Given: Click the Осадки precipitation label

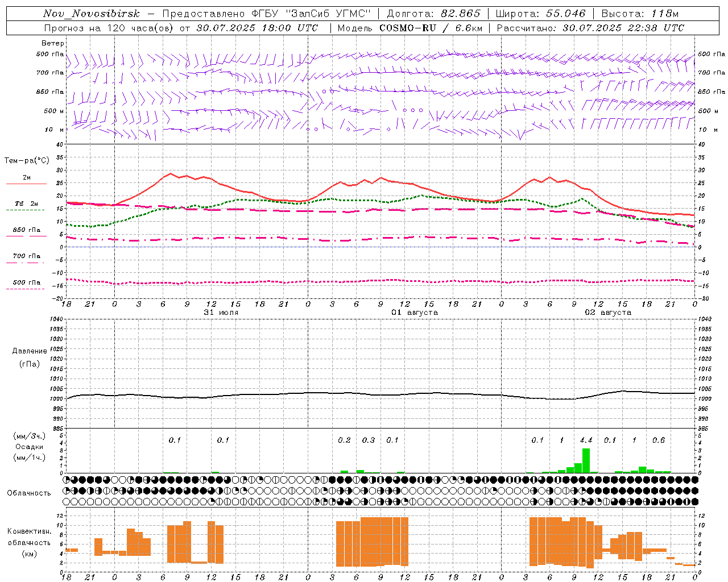Looking at the screenshot, I should 30,447.
